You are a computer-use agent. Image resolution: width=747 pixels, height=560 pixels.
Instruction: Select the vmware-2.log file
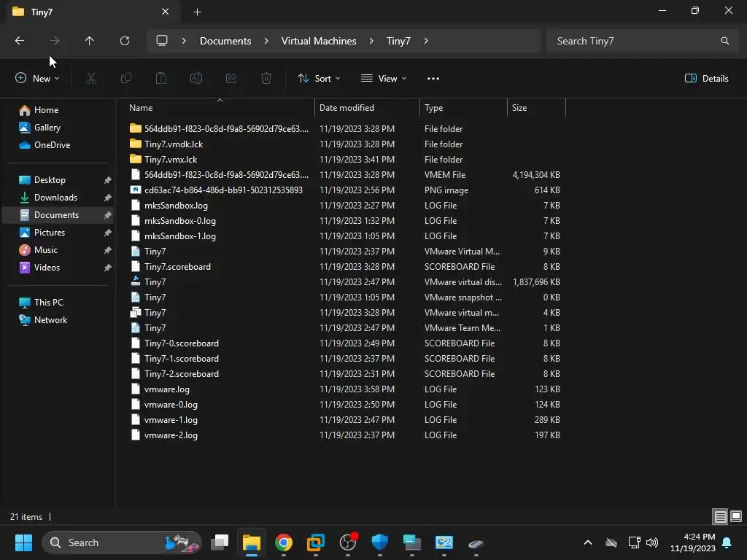[344, 435]
